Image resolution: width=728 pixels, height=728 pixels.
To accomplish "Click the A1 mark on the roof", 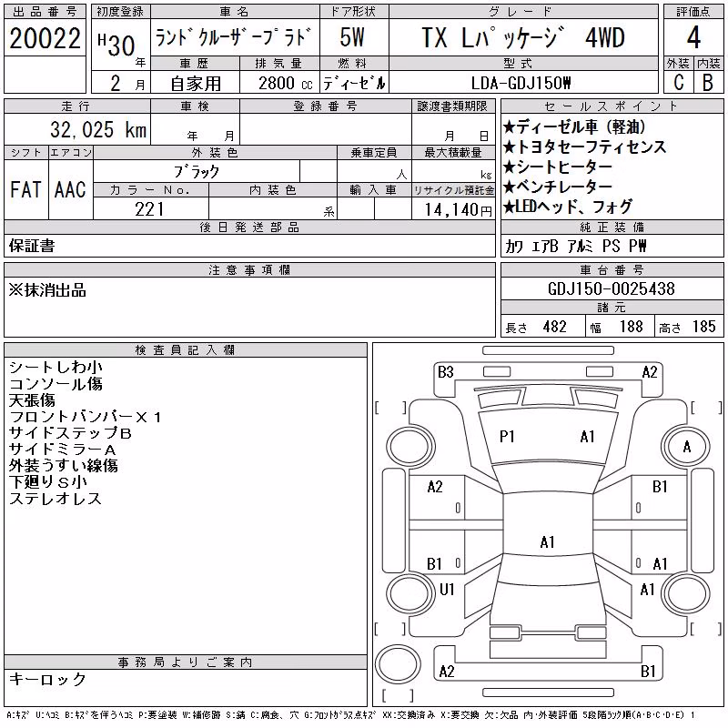I will [548, 541].
